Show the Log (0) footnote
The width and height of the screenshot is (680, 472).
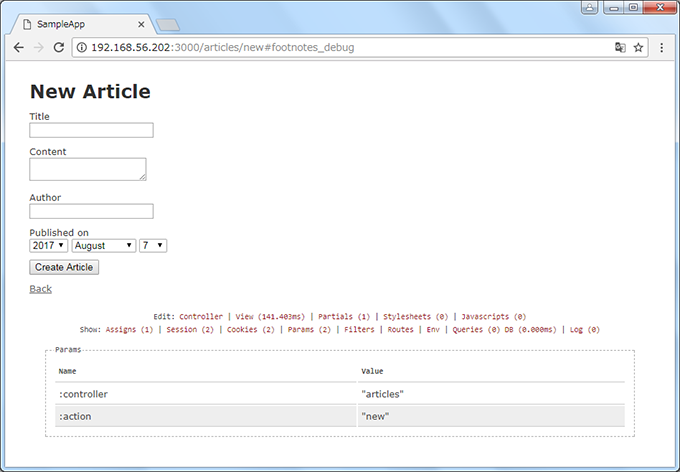pyautogui.click(x=585, y=330)
